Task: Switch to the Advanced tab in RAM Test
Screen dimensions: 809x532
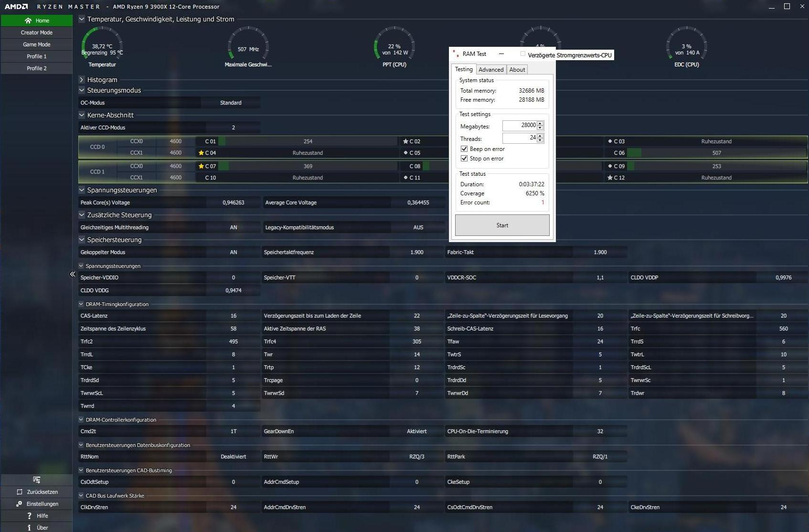Action: click(x=491, y=70)
